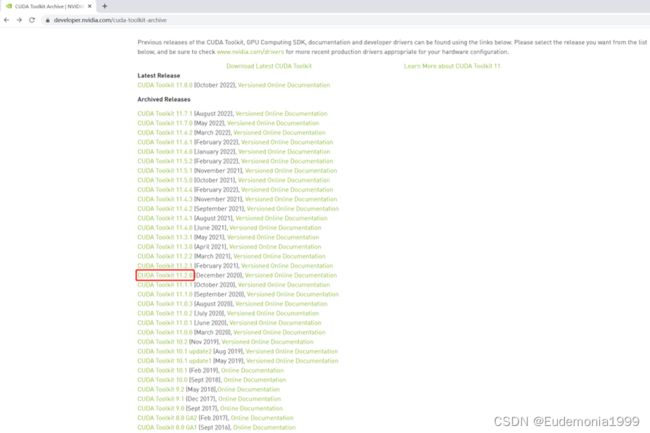650x433 pixels.
Task: Open CUDA Toolkit 11.7.0 link
Action: click(165, 123)
